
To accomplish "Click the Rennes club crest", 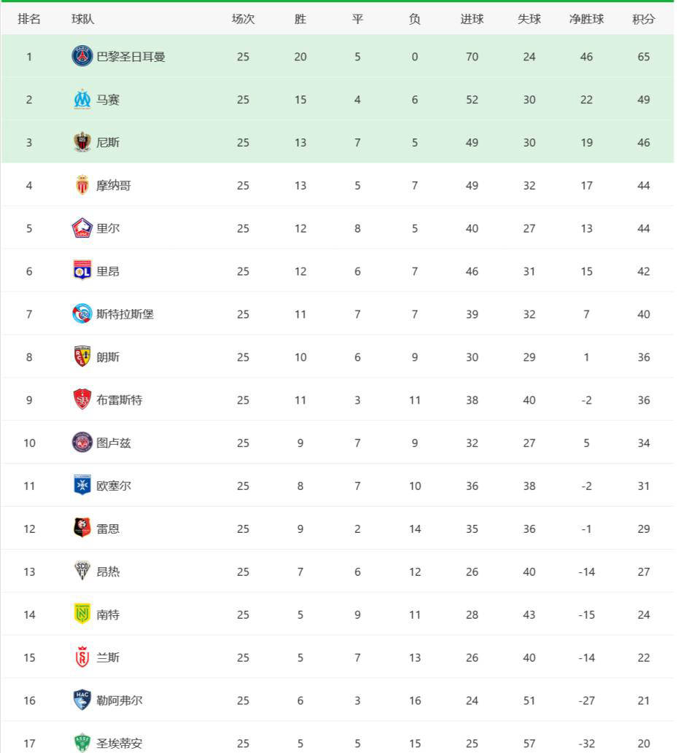I will pos(82,528).
